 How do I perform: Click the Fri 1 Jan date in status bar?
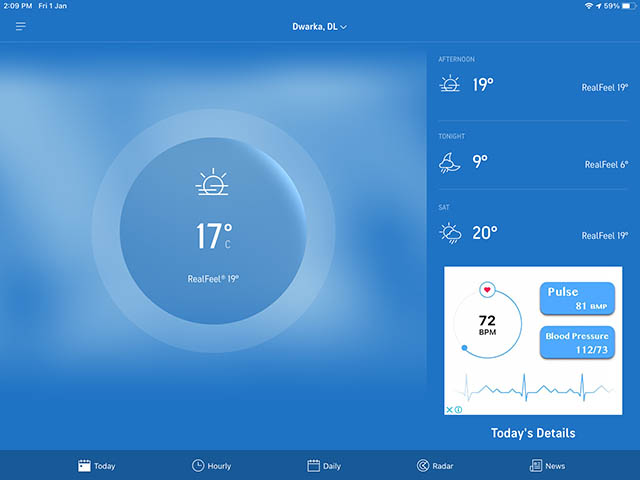53,6
